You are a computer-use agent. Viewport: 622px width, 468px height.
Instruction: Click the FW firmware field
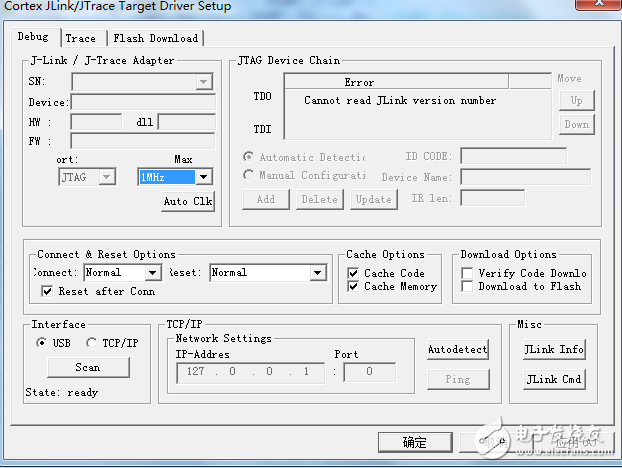coord(143,141)
